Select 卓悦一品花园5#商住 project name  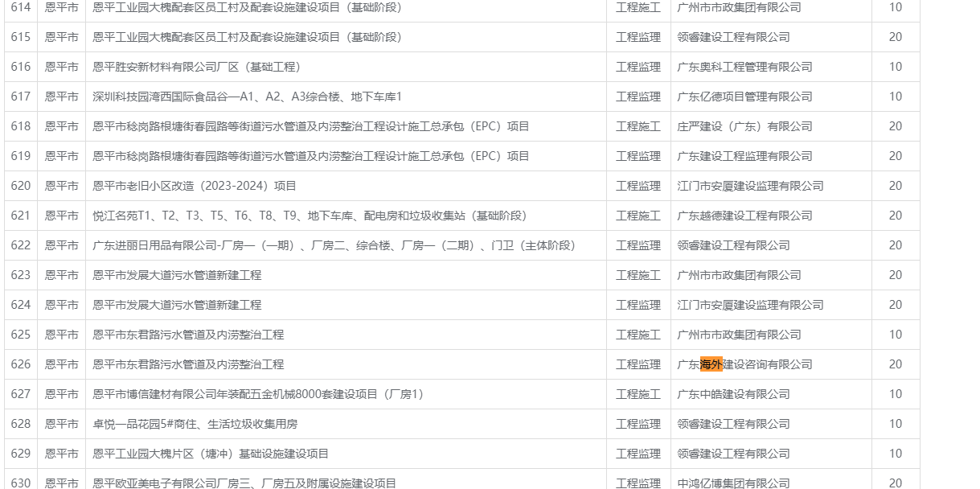195,424
